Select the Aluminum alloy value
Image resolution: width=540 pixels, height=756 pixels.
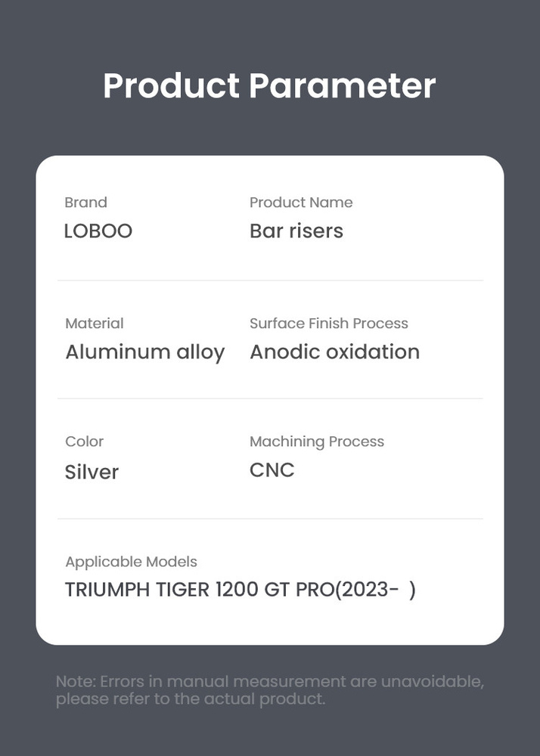145,352
